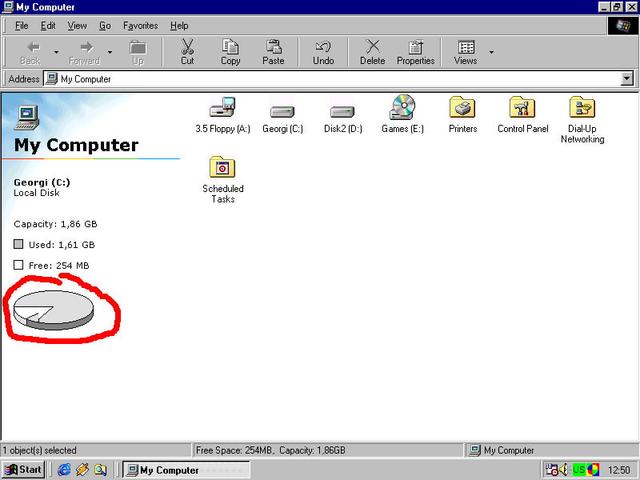Click the My Computer icon in left pane
The width and height of the screenshot is (640, 480).
[x=27, y=118]
